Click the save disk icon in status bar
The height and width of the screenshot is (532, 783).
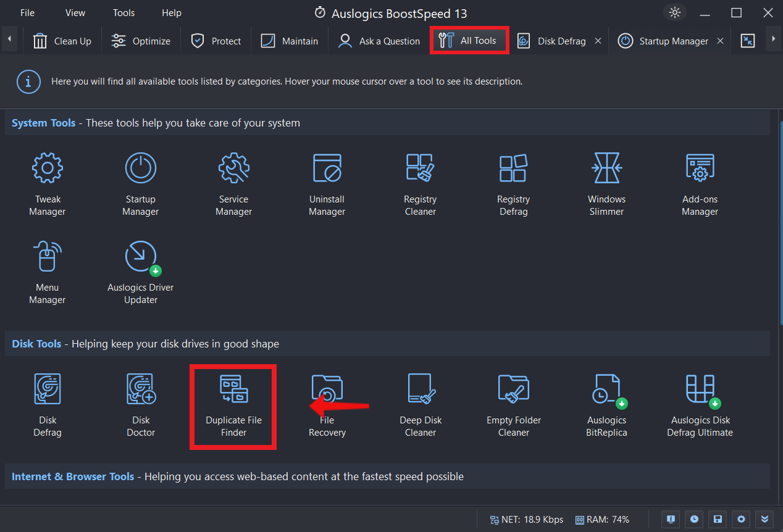point(718,519)
